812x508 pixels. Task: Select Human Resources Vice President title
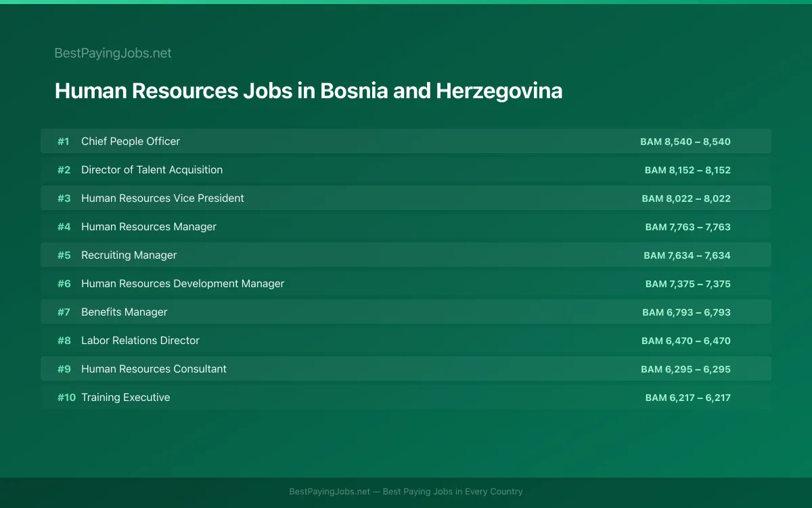click(x=162, y=198)
